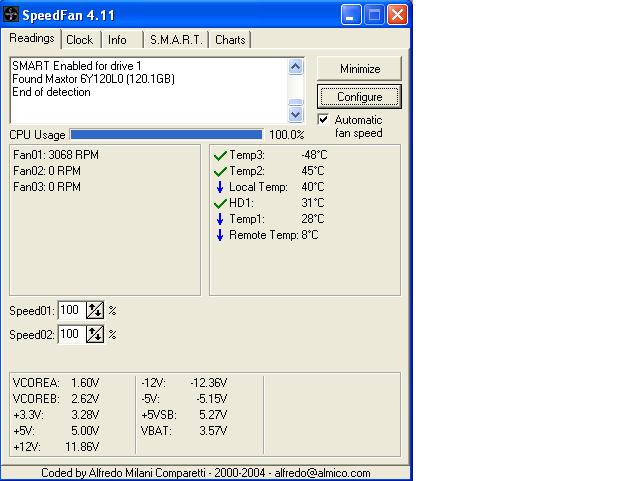640x481 pixels.
Task: Adjust Speed01 with its spinner arrows
Action: [x=95, y=310]
